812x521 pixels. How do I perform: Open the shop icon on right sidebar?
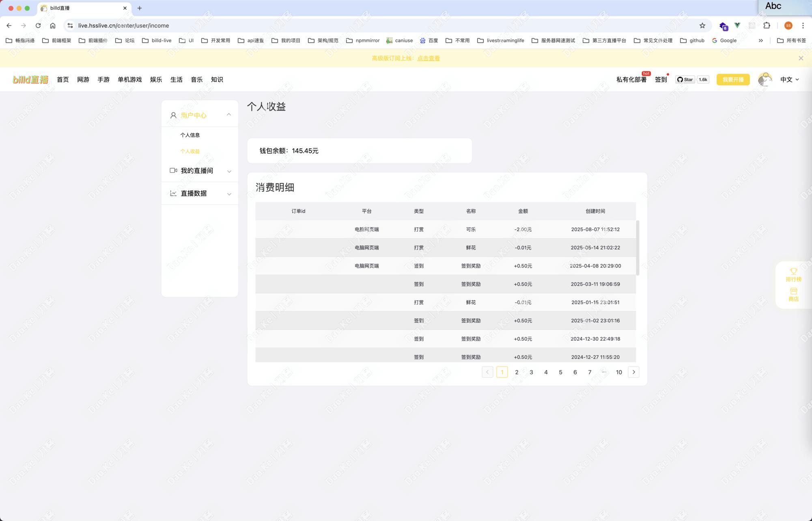(793, 292)
